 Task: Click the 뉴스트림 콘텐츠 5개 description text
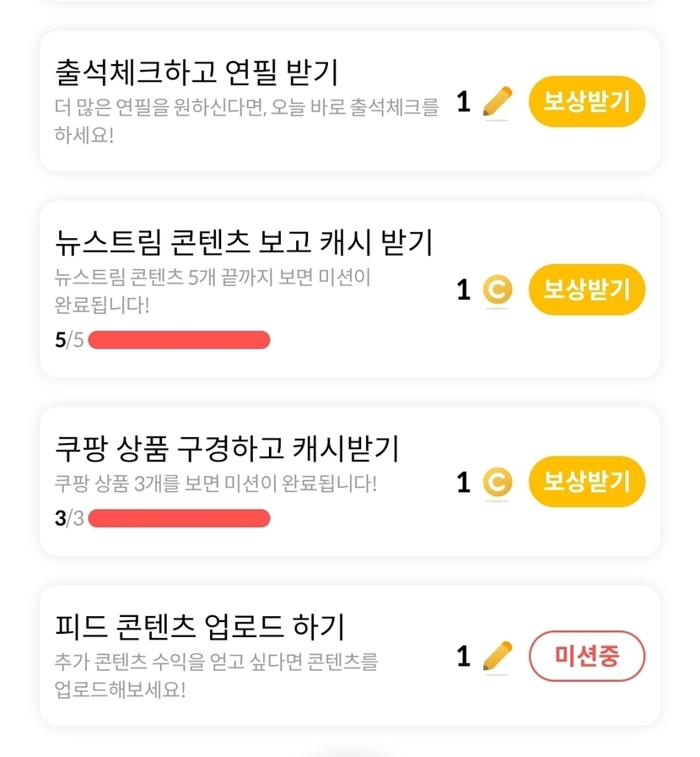212,289
